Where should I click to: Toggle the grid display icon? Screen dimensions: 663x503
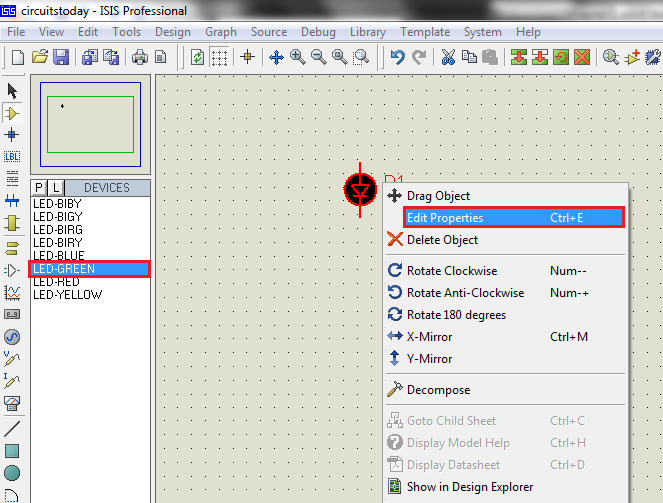[219, 57]
